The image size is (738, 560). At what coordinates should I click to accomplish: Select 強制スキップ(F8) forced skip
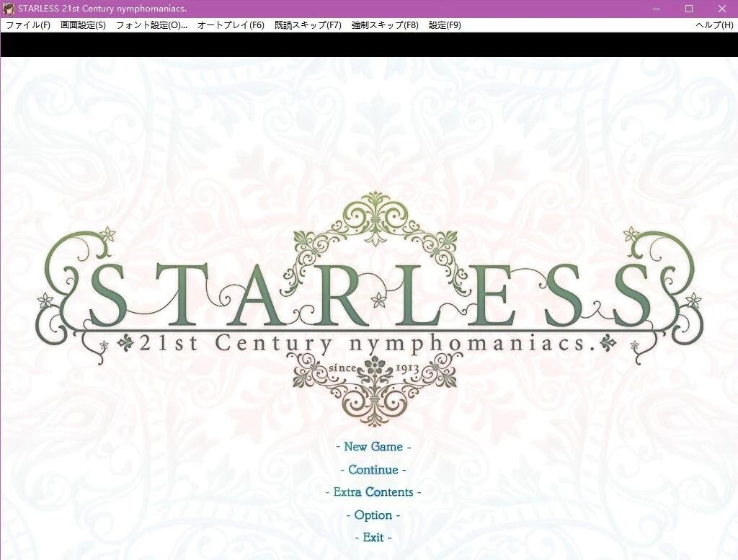point(385,25)
